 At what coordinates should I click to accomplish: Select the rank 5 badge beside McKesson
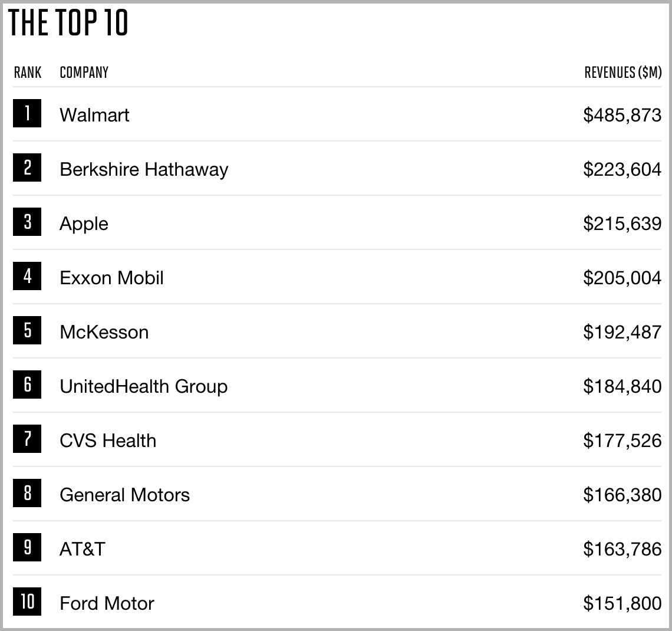coord(27,330)
